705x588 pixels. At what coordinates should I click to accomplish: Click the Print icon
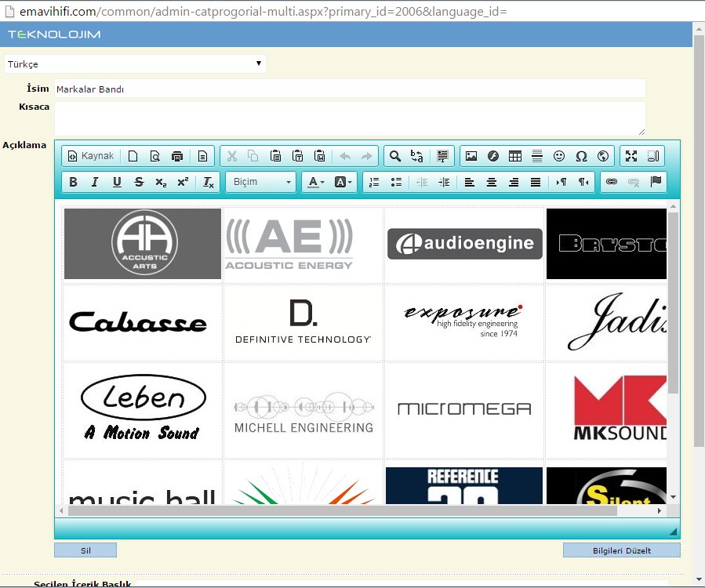(177, 156)
